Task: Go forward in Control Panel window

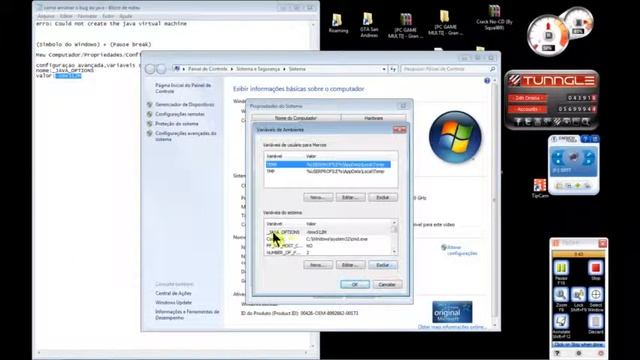Action: coord(161,69)
